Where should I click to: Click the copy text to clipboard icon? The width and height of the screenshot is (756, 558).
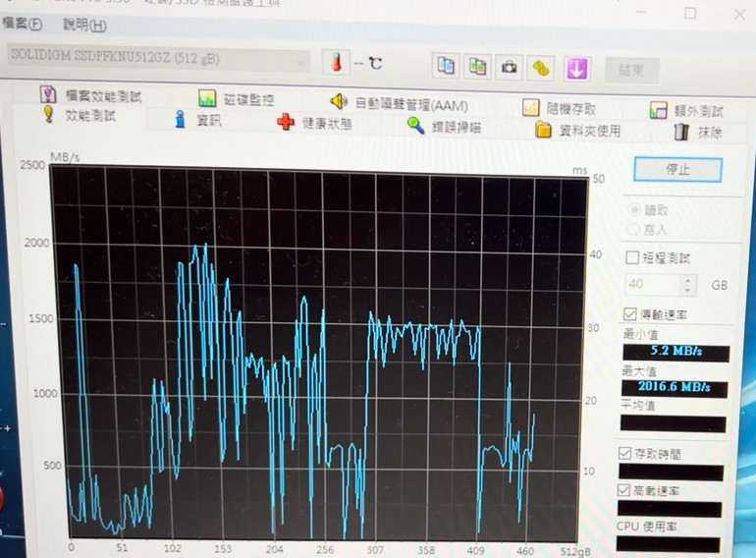446,66
